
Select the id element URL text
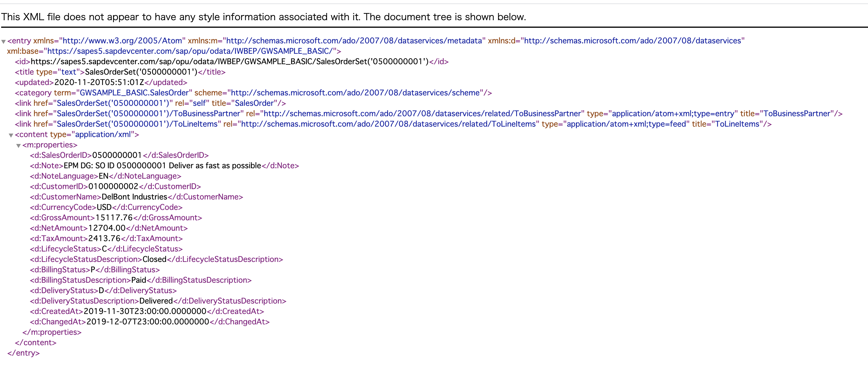[x=229, y=61]
